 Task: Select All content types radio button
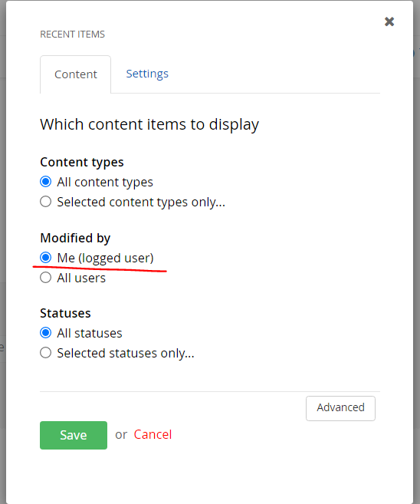pyautogui.click(x=45, y=182)
